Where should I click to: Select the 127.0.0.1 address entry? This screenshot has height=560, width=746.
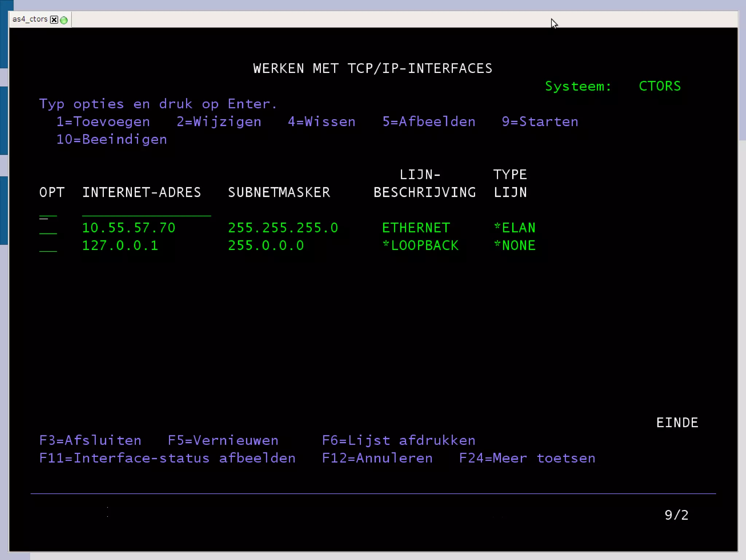coord(120,246)
